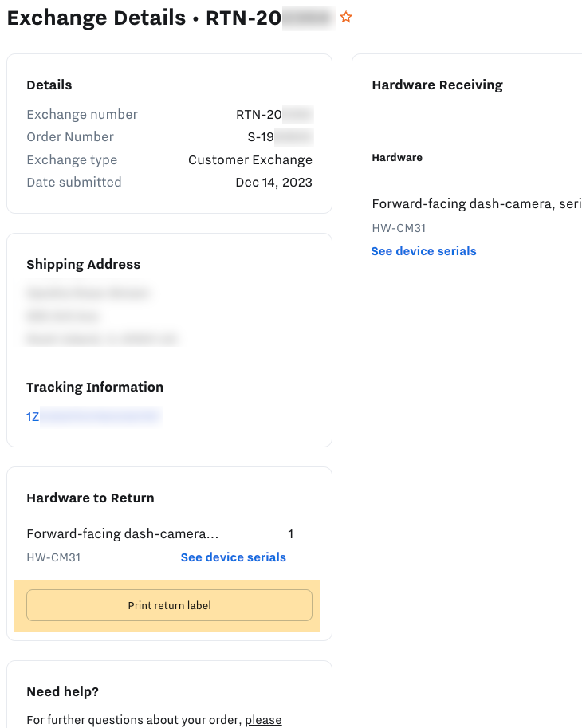Click the dash-camera item in Hardware Receiving
The width and height of the screenshot is (582, 728).
pos(476,204)
